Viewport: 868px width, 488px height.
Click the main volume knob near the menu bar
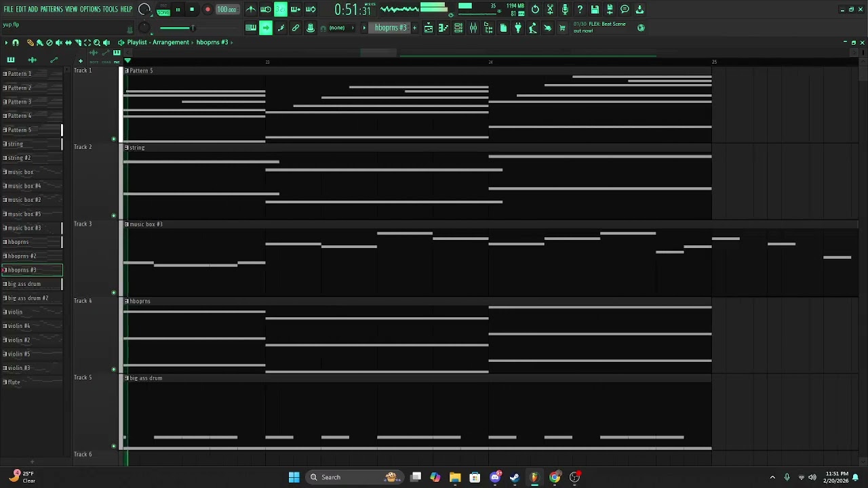(144, 9)
